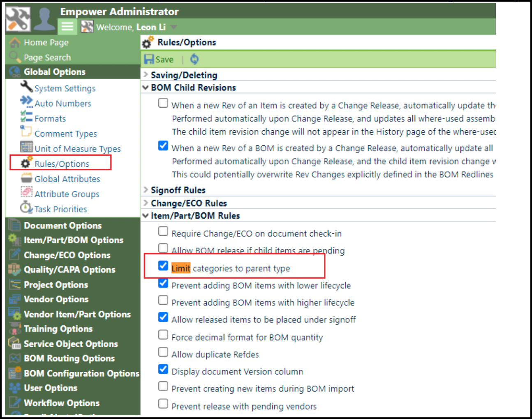Image resolution: width=532 pixels, height=419 pixels.
Task: Click the refresh icon next to Save
Action: pyautogui.click(x=194, y=60)
